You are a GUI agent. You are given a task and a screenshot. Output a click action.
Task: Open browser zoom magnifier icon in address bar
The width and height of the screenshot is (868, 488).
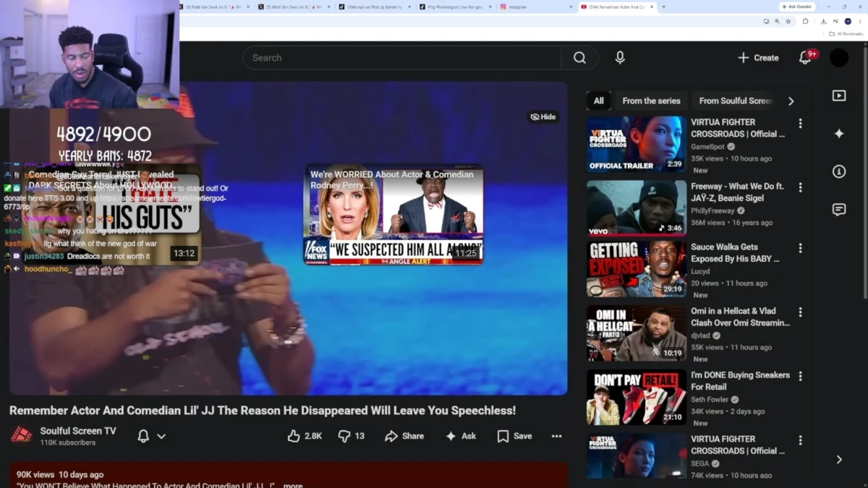coord(777,21)
